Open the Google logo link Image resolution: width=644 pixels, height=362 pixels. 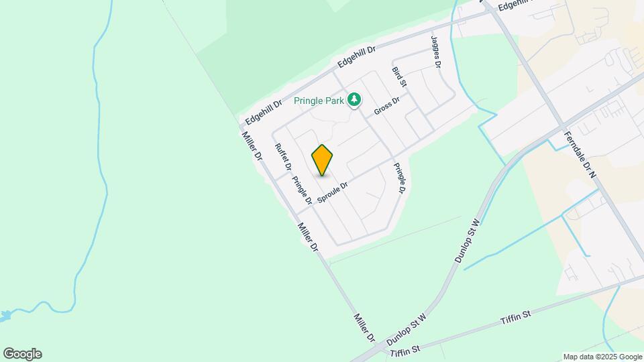click(23, 354)
